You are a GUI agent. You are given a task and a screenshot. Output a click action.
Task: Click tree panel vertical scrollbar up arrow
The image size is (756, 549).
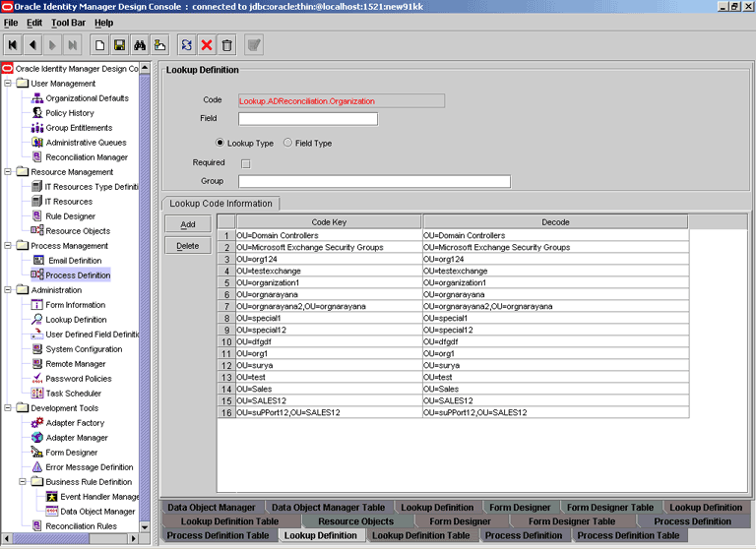pyautogui.click(x=145, y=68)
